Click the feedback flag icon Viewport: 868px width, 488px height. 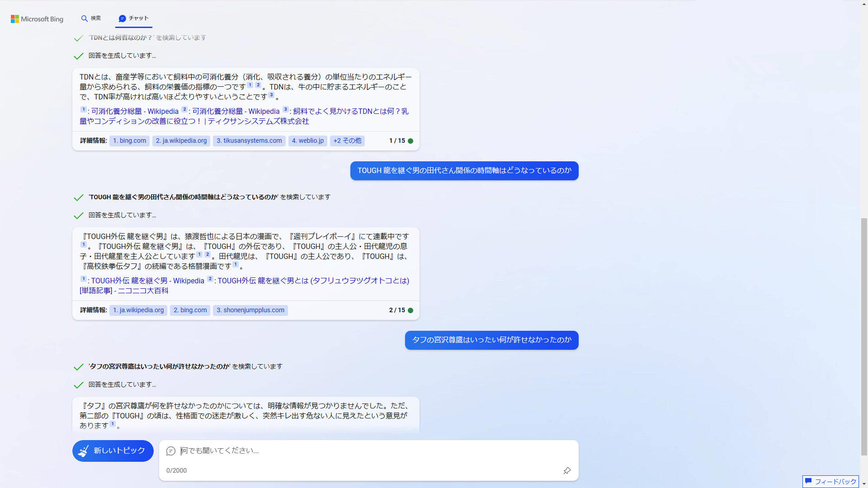pos(808,481)
